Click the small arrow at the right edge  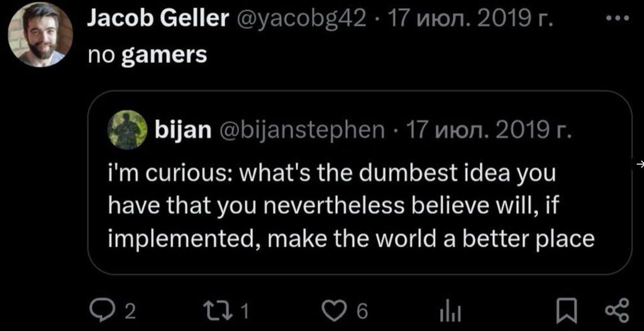(x=639, y=164)
